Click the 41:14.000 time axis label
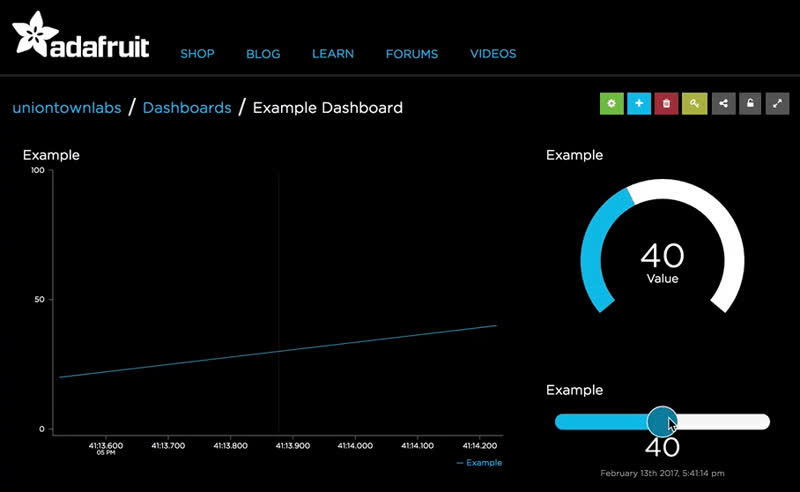The image size is (800, 492). coord(355,446)
